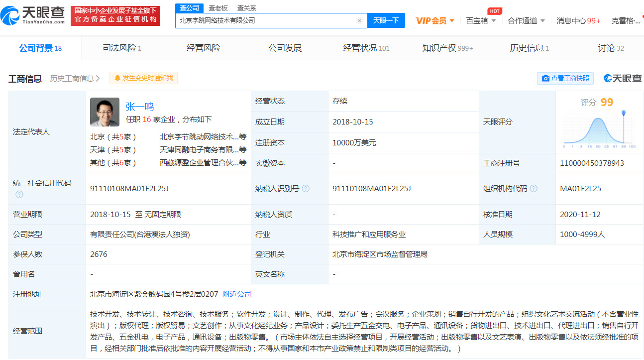Click help icon next to 纳税人识别号
This screenshot has height=360, width=644.
click(x=306, y=188)
